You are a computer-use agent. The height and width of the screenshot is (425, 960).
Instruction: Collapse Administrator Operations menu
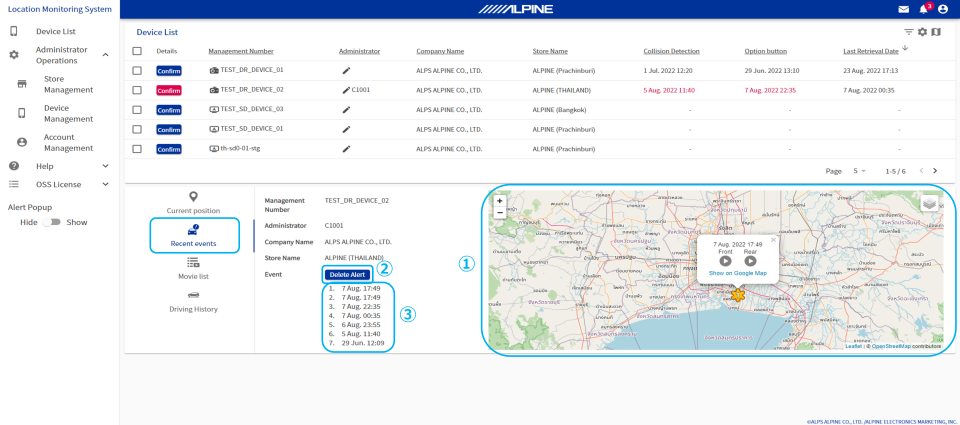105,55
